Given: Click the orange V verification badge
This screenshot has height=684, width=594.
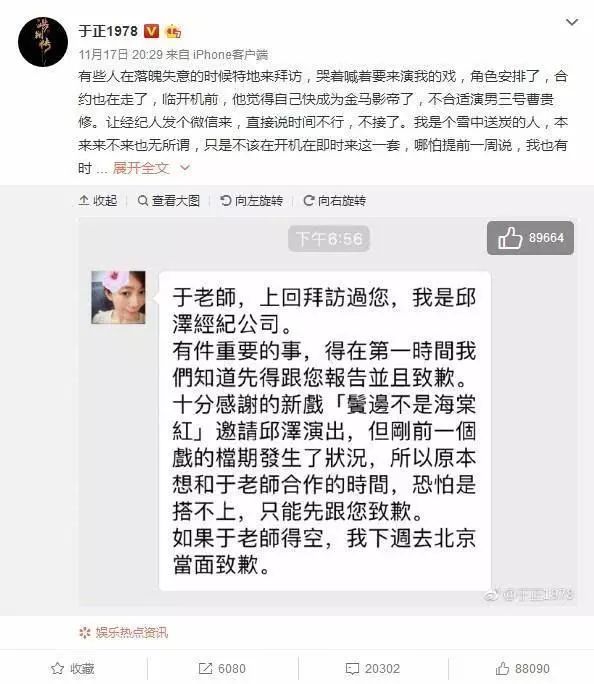Looking at the screenshot, I should point(151,31).
